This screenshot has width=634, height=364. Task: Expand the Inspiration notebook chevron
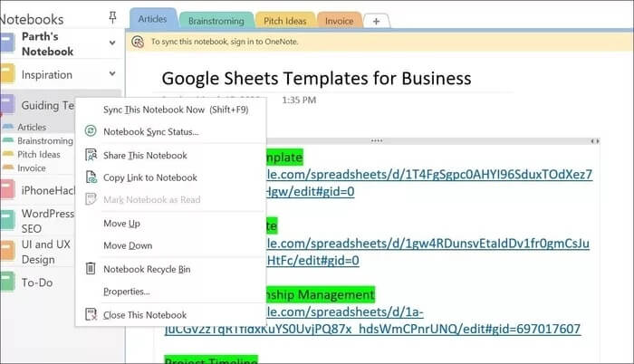pyautogui.click(x=112, y=73)
